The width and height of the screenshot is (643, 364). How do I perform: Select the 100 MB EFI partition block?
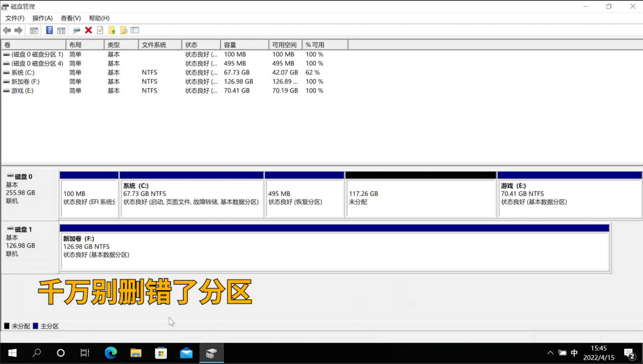tap(89, 195)
